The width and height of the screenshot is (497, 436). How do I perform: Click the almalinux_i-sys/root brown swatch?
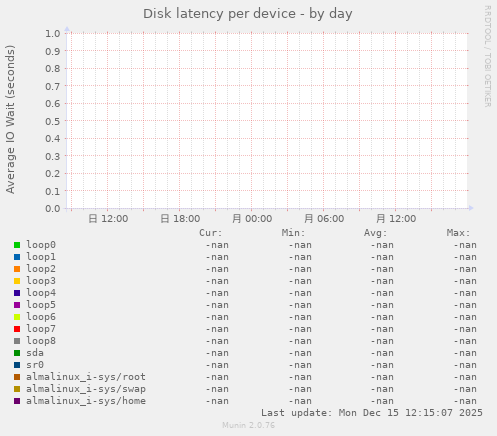point(17,377)
